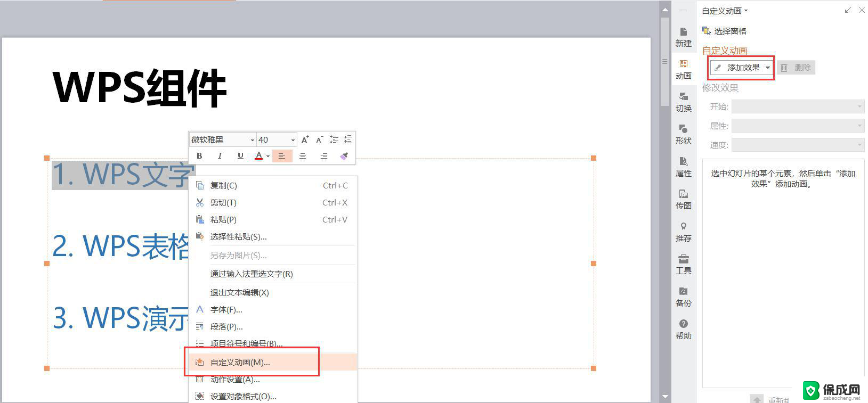Image resolution: width=868 pixels, height=403 pixels.
Task: Collapse the task pane with arrow icon
Action: coord(848,10)
